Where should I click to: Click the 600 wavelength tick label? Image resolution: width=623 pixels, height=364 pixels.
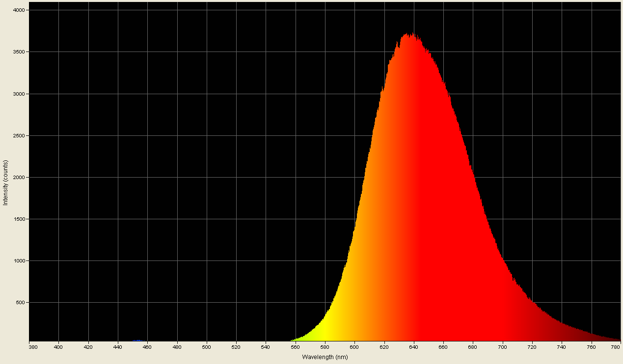pyautogui.click(x=354, y=346)
